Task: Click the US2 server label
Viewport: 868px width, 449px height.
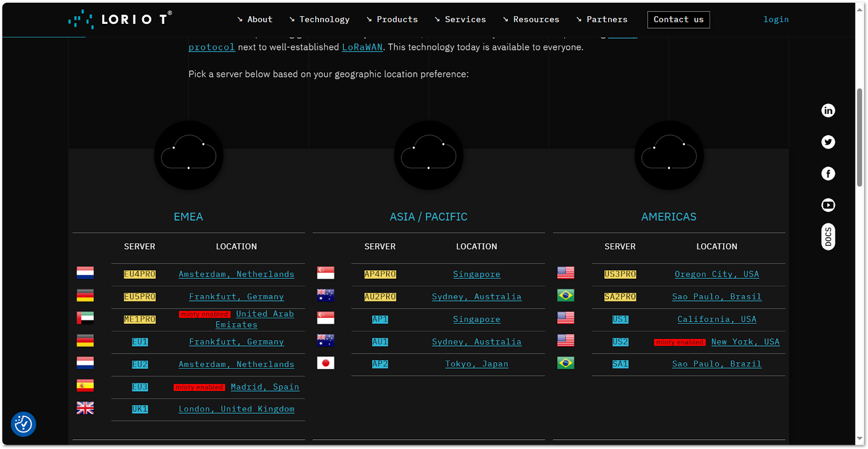Action: (x=620, y=342)
